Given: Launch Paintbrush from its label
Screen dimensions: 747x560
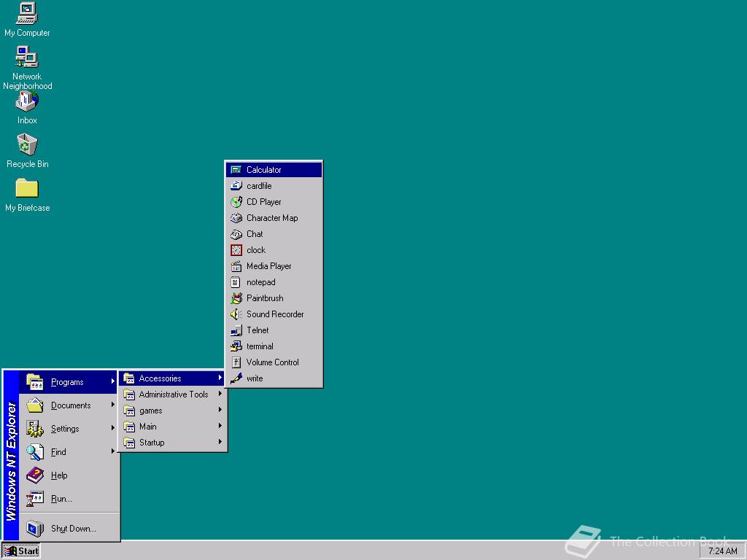Looking at the screenshot, I should [x=265, y=298].
